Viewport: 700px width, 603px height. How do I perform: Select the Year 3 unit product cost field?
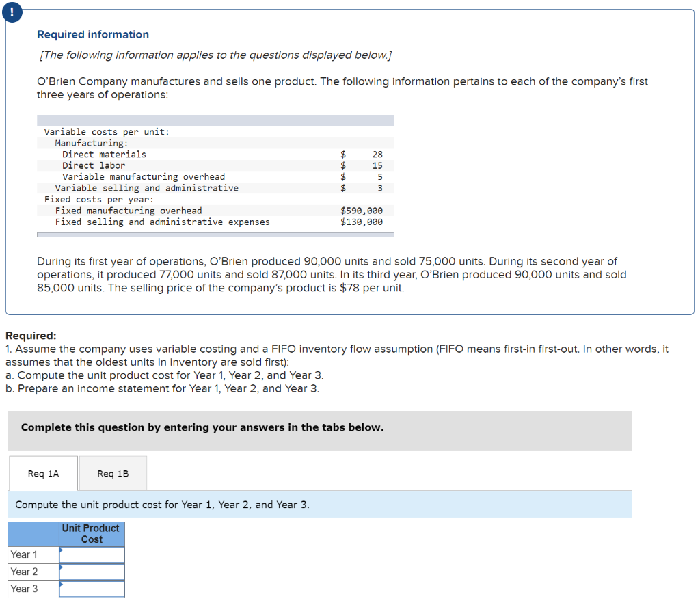point(92,589)
